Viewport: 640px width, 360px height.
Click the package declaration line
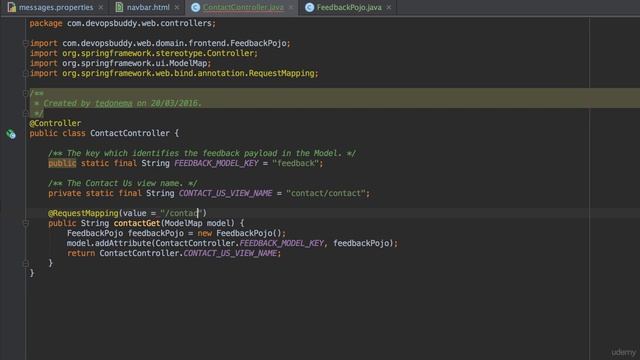point(122,23)
